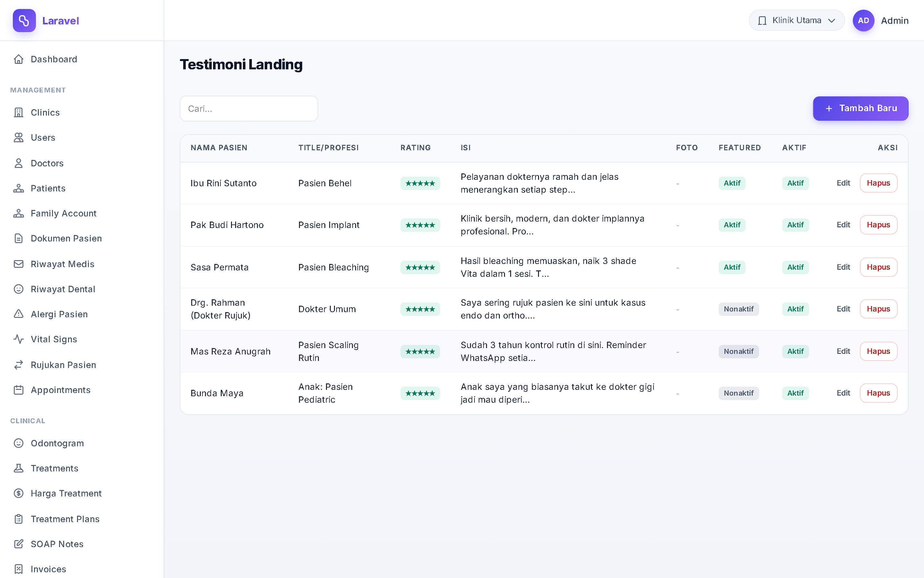Viewport: 924px width, 578px height.
Task: Click the Riwayat Medis envelope icon
Action: coord(19,264)
